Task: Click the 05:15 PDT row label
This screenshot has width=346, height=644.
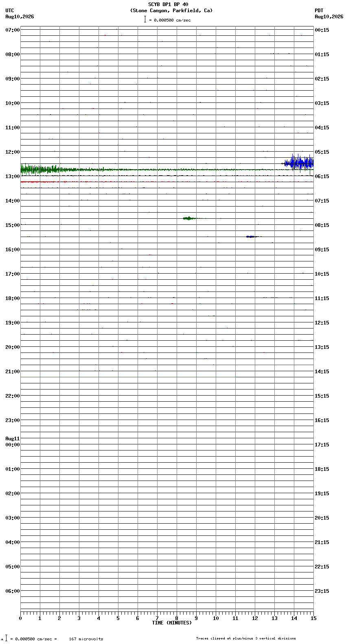Action: (x=322, y=152)
